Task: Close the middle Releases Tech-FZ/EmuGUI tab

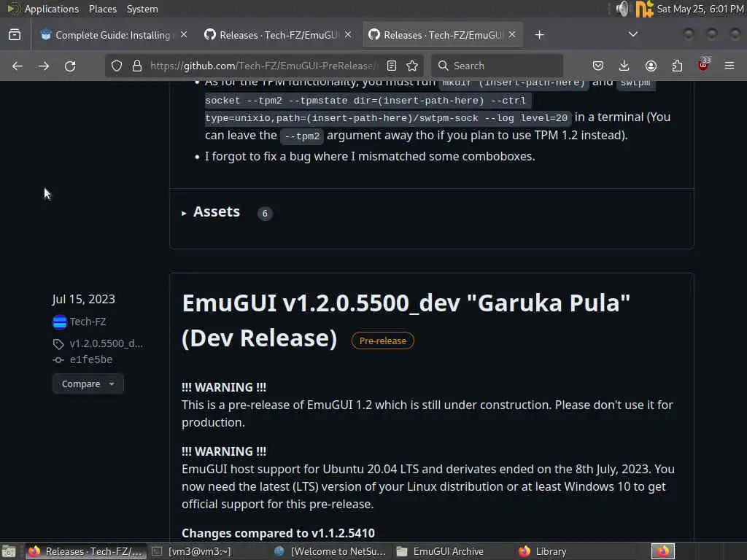Action: pyautogui.click(x=348, y=35)
